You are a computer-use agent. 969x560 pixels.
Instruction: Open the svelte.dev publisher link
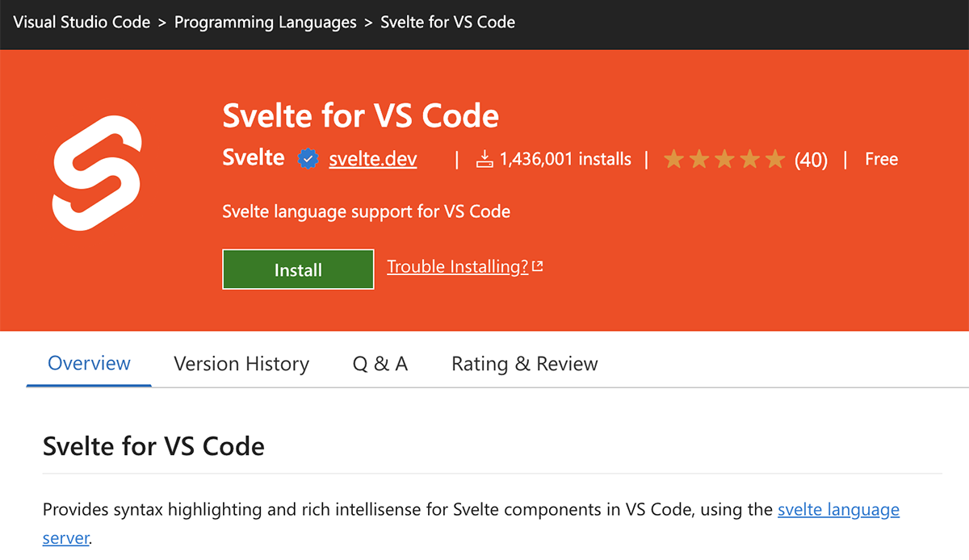click(x=373, y=159)
